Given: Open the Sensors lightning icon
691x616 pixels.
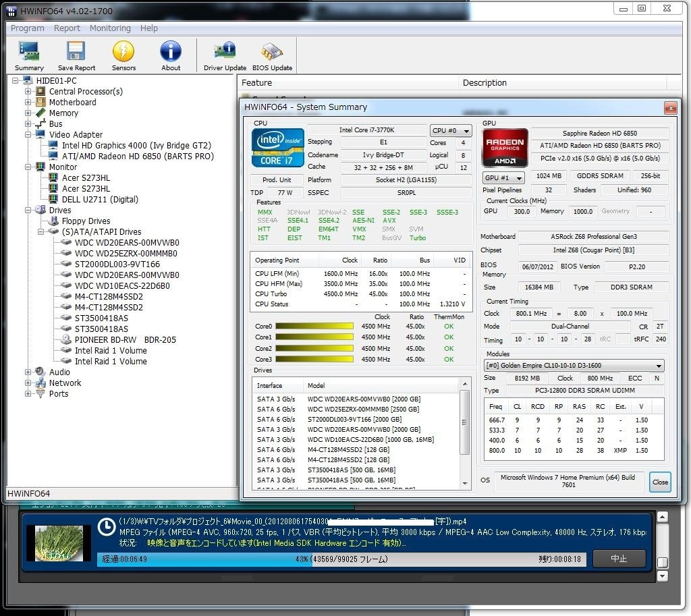Looking at the screenshot, I should coord(123,51).
